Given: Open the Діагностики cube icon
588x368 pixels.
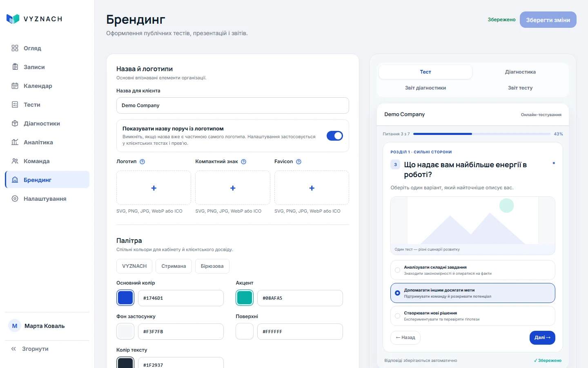Looking at the screenshot, I should [x=15, y=123].
